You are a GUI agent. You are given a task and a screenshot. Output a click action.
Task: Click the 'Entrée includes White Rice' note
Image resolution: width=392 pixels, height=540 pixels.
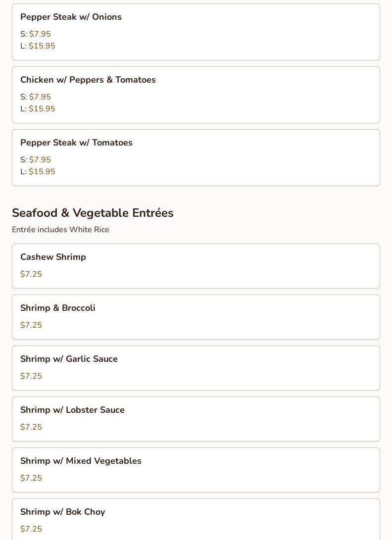pos(60,230)
